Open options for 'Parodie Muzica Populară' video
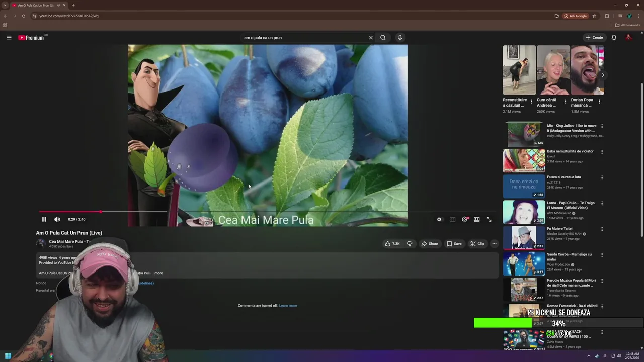 602,281
